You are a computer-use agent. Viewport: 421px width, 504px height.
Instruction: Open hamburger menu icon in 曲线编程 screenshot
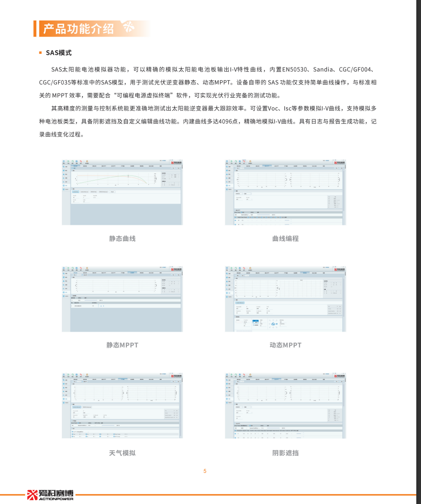227,161
